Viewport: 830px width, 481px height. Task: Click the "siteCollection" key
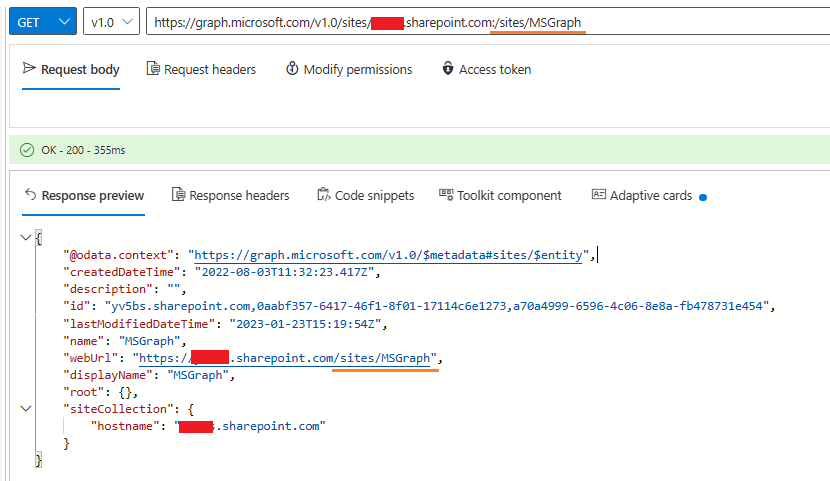click(x=118, y=409)
